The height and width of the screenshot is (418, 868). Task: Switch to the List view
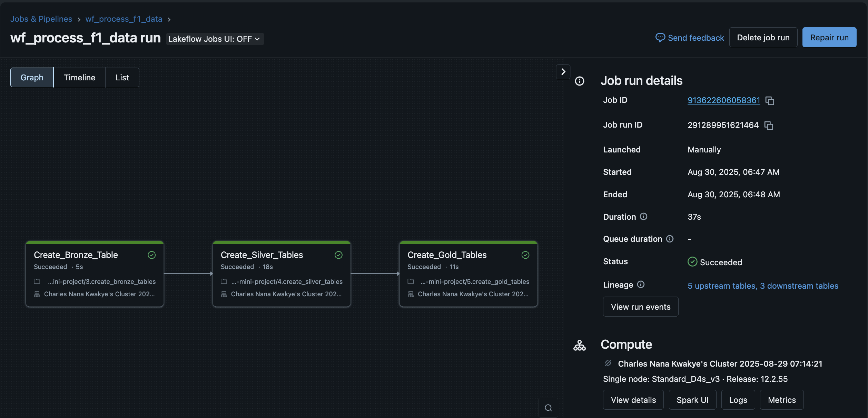click(x=122, y=78)
